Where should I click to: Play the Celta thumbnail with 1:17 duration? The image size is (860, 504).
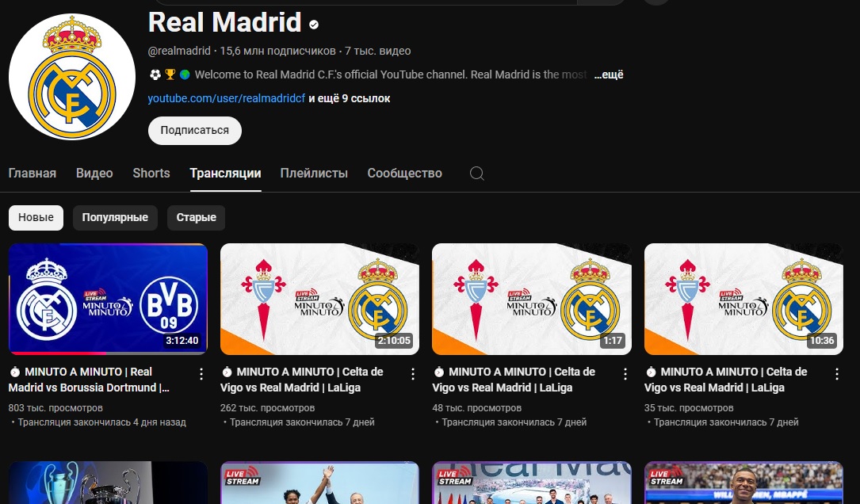pyautogui.click(x=532, y=299)
